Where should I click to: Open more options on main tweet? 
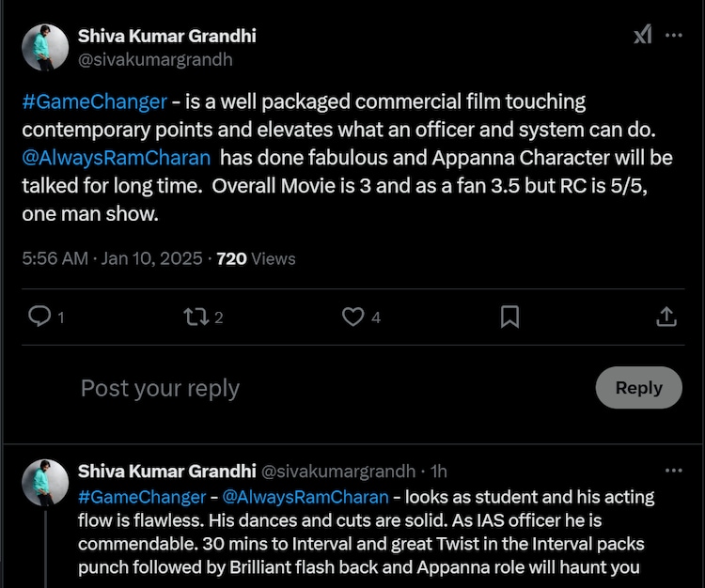pos(674,36)
